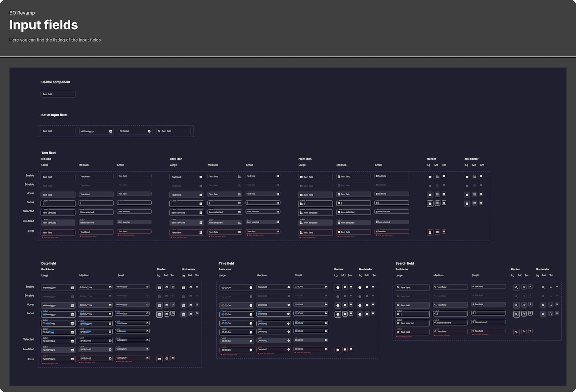This screenshot has width=576, height=392.
Task: Click large pre-filled date field with 12/08/2026
Action: (58, 350)
